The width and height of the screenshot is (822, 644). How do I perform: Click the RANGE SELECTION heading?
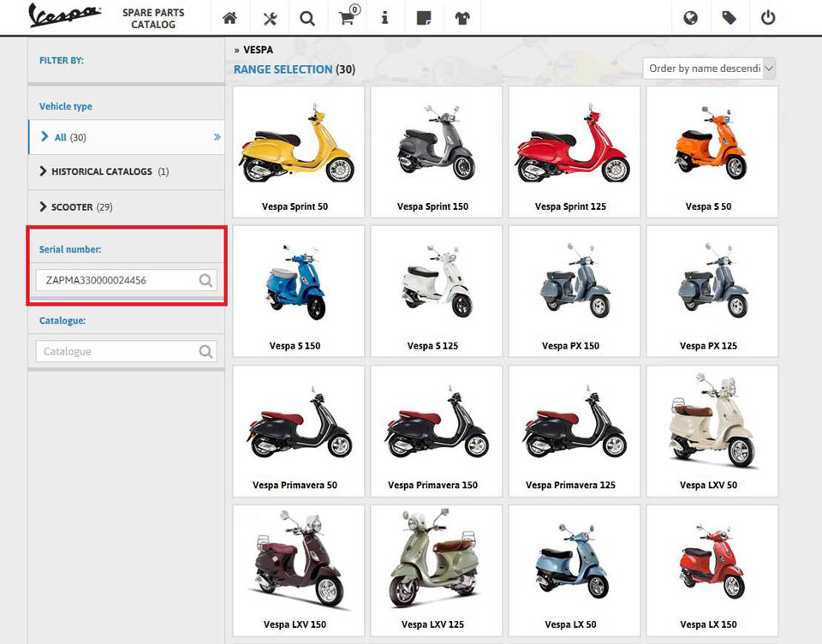tap(283, 69)
